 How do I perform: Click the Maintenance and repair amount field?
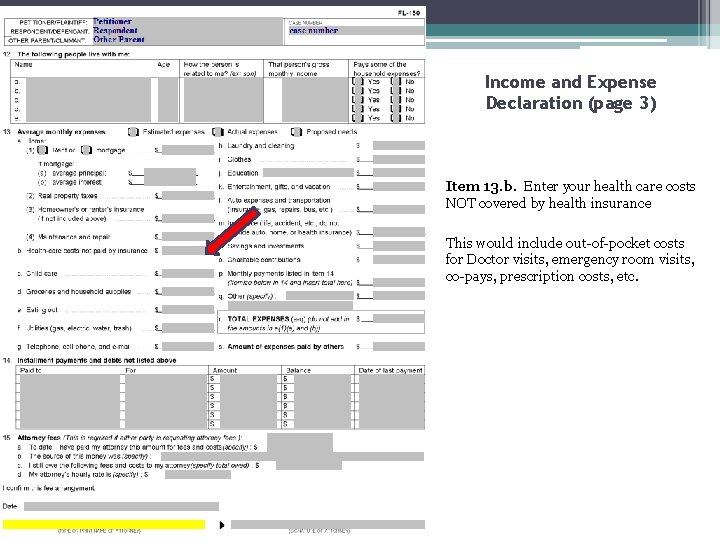click(188, 236)
